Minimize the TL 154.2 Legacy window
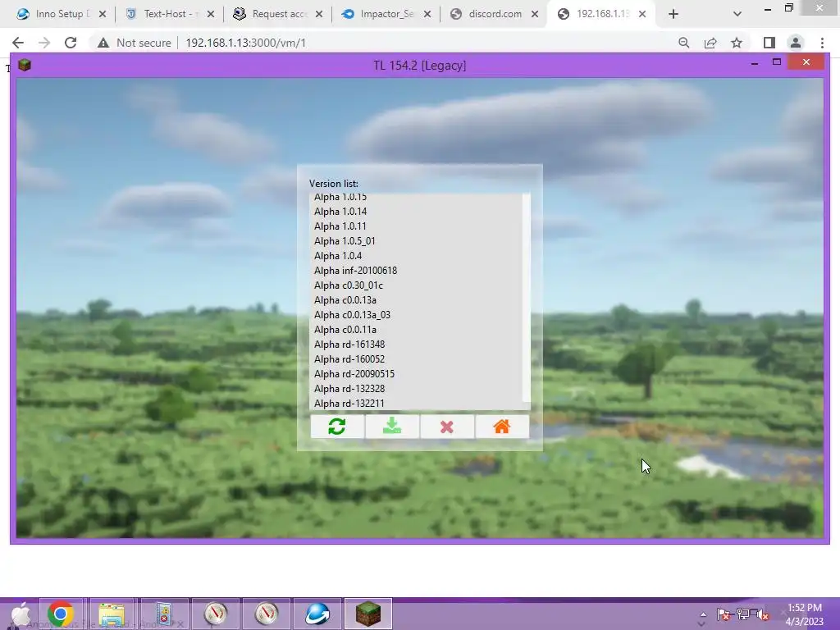The image size is (840, 630). click(755, 63)
